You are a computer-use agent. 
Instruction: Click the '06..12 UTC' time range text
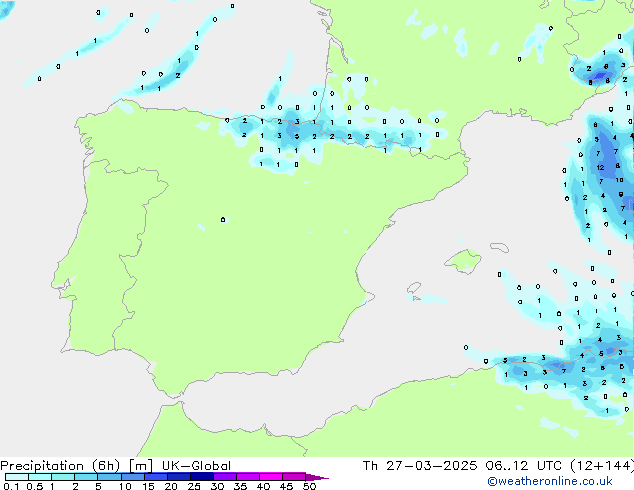point(523,466)
